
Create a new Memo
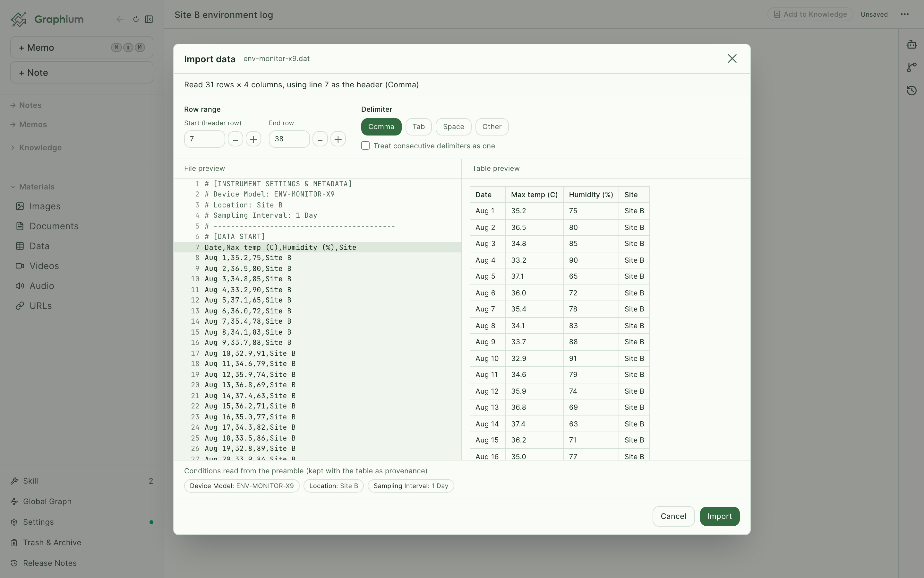82,48
